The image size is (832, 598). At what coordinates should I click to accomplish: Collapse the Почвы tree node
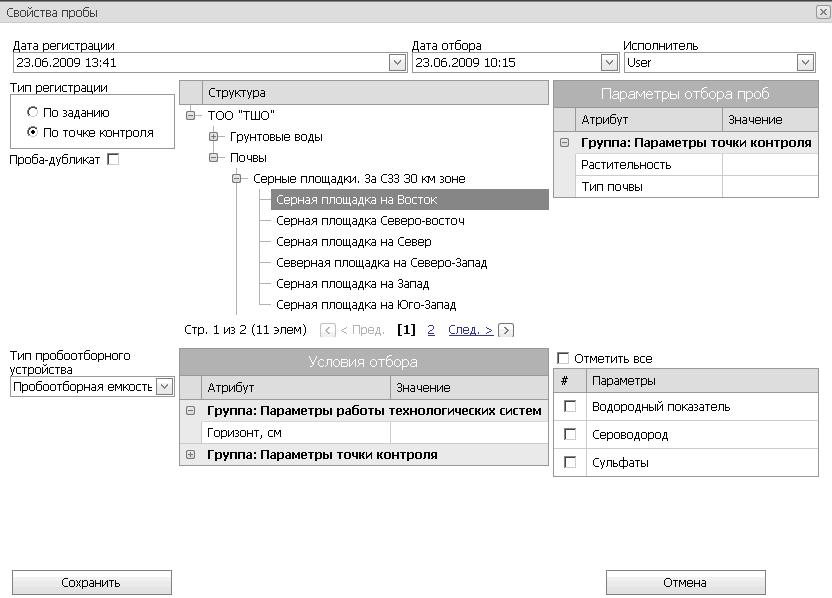213,158
